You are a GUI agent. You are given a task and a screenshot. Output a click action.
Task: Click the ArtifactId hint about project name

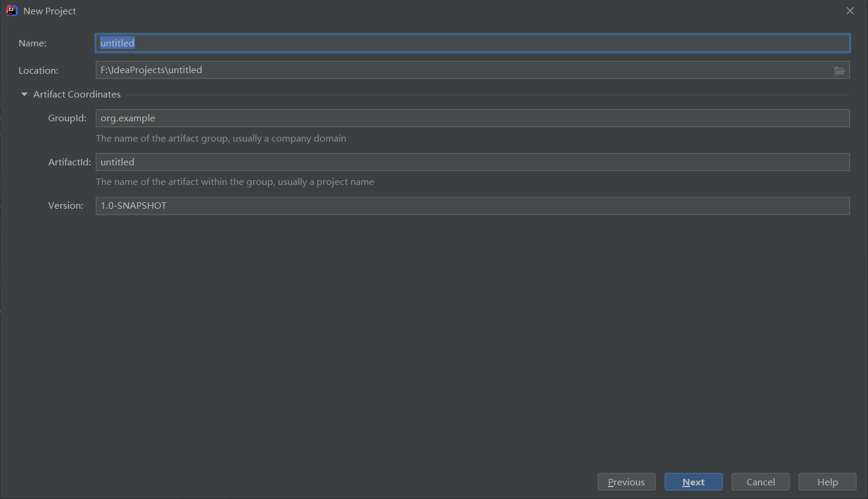click(x=235, y=182)
